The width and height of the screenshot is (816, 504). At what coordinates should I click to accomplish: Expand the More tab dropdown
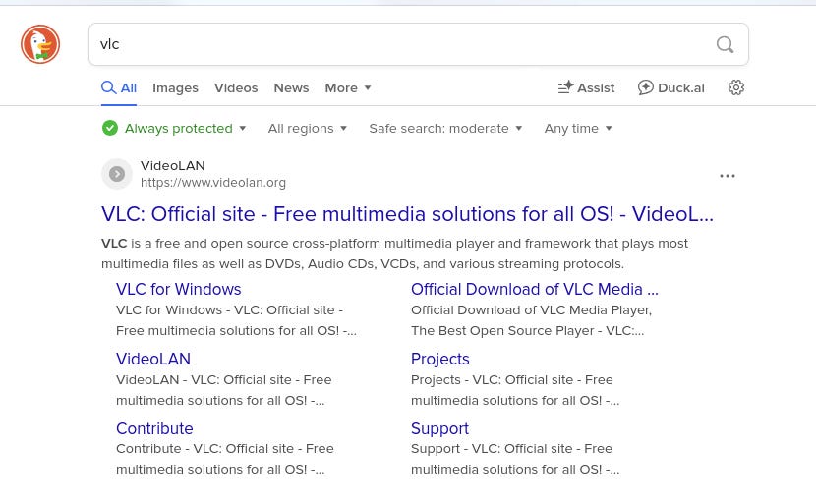348,87
